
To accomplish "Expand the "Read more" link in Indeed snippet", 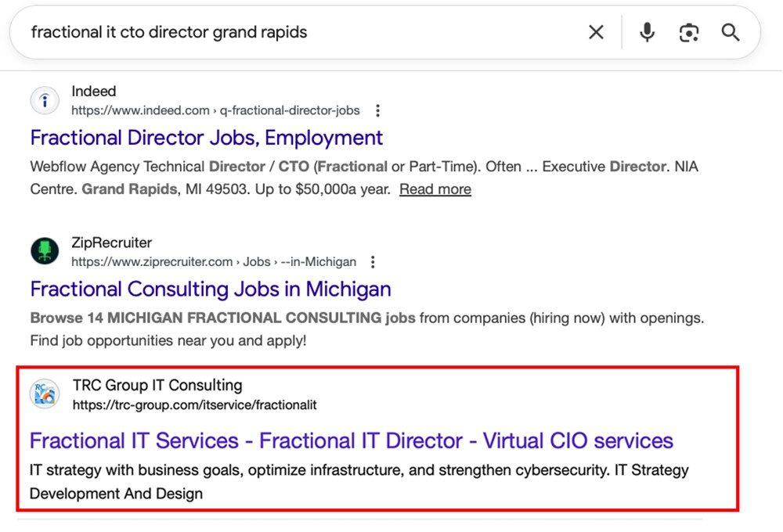I will coord(435,189).
